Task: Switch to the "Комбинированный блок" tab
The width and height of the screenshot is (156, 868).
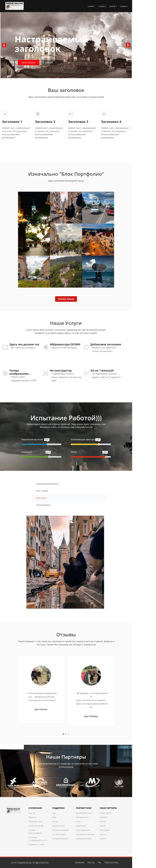Action: coord(69,484)
